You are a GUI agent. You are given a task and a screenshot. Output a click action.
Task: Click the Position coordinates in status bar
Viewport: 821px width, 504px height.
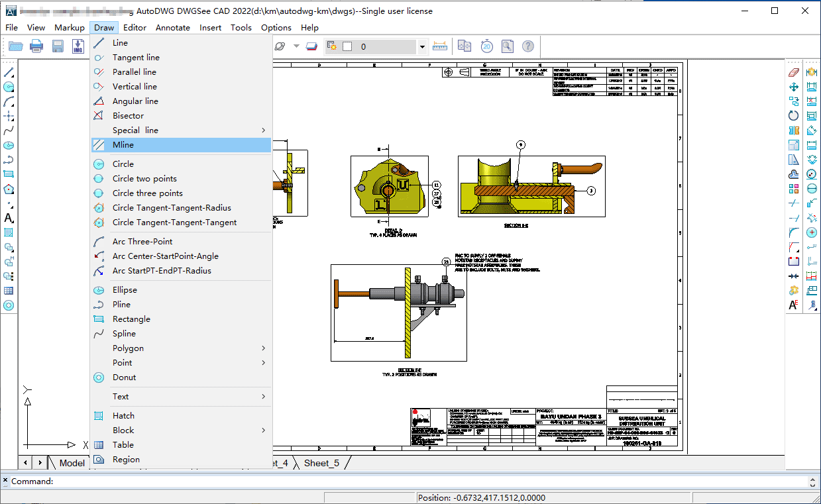(x=482, y=498)
